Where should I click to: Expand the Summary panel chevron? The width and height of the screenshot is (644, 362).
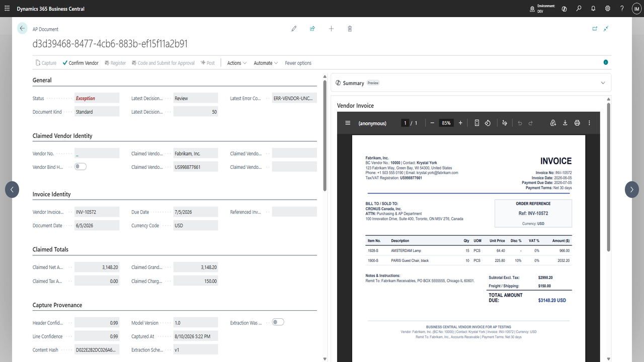tap(603, 83)
